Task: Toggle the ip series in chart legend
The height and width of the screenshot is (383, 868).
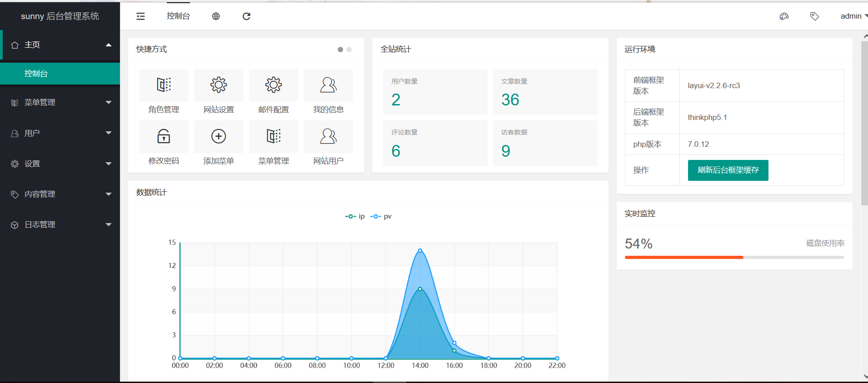Action: [355, 216]
